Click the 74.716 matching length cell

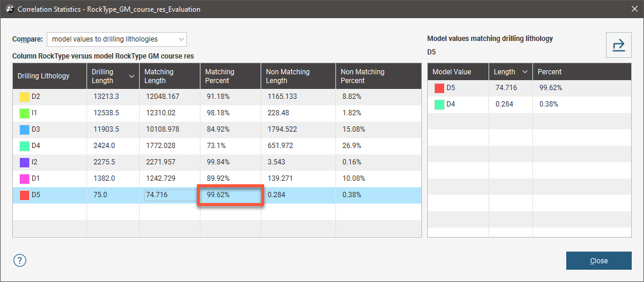click(x=169, y=195)
